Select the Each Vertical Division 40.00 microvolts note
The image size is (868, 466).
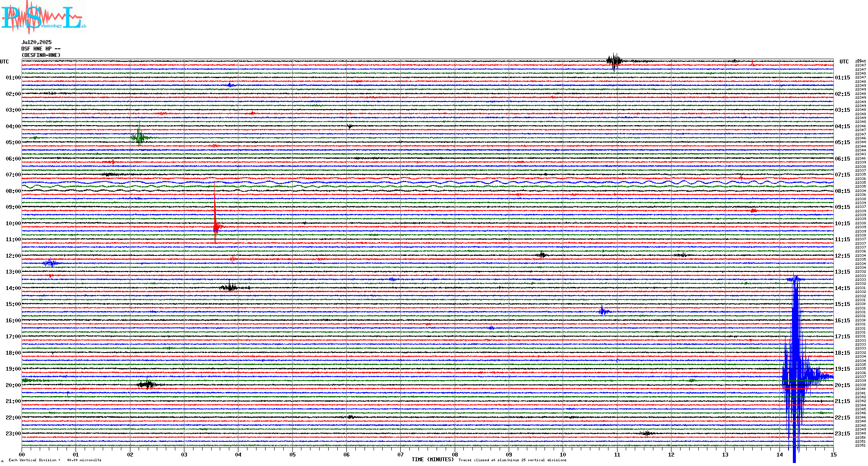click(55, 460)
